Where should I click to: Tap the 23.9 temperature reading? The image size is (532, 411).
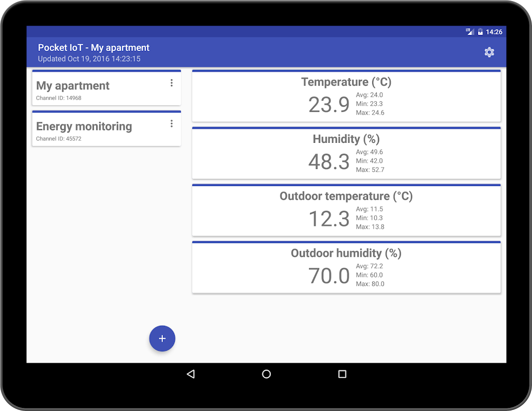329,104
